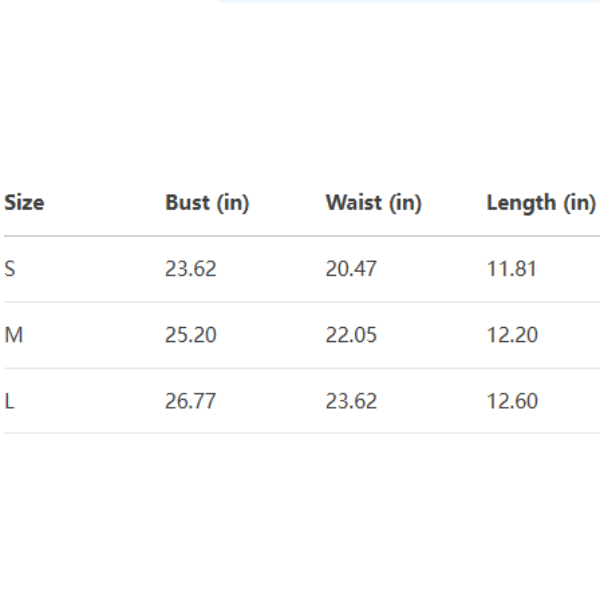Click the Waist (in) column header
600x600 pixels.
pos(373,203)
